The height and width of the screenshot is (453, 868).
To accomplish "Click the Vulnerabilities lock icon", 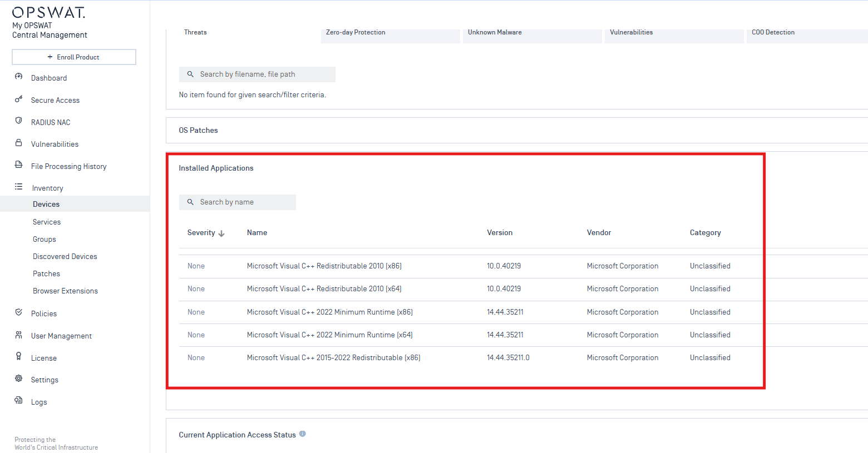I will coord(18,143).
